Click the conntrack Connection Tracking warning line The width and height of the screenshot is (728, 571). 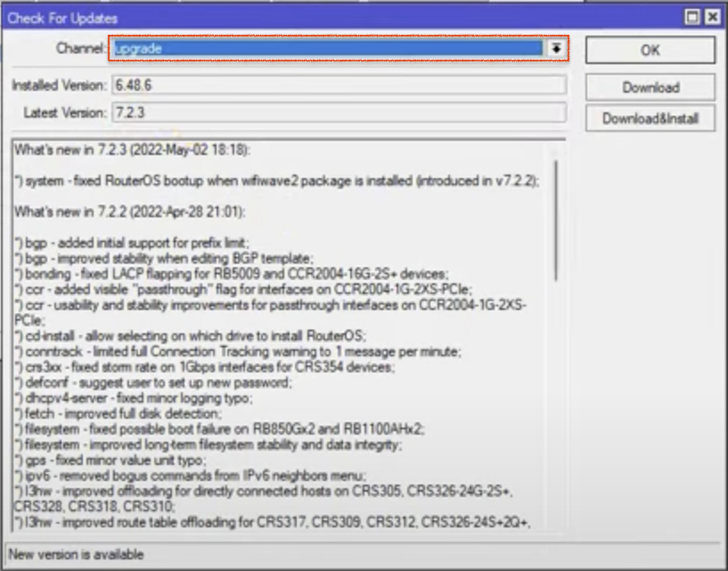[238, 352]
